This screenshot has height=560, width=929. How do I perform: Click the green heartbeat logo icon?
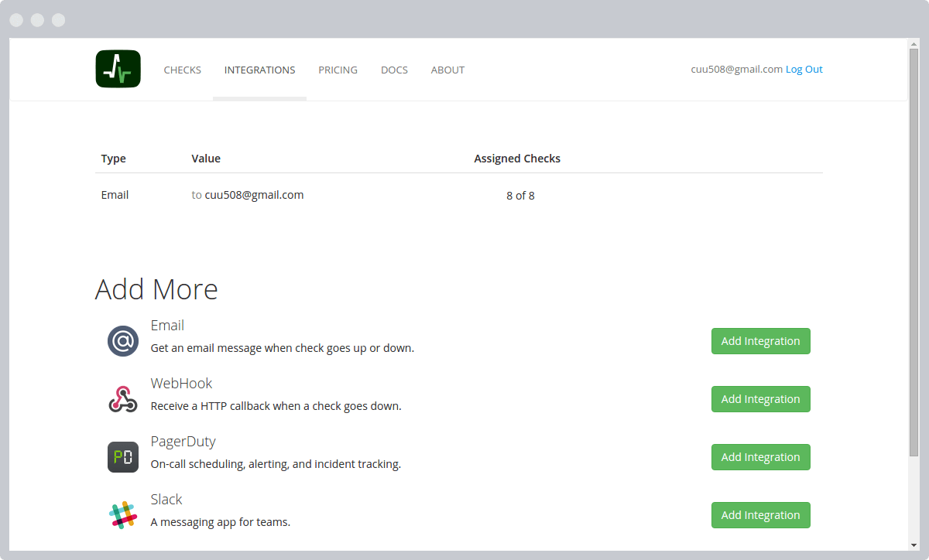point(118,69)
